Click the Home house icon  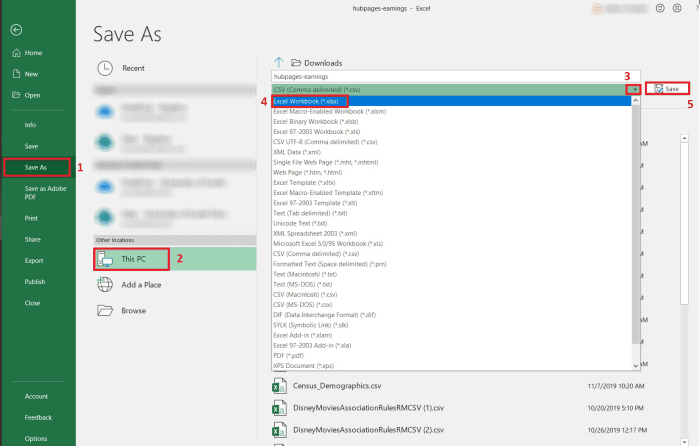(x=17, y=53)
